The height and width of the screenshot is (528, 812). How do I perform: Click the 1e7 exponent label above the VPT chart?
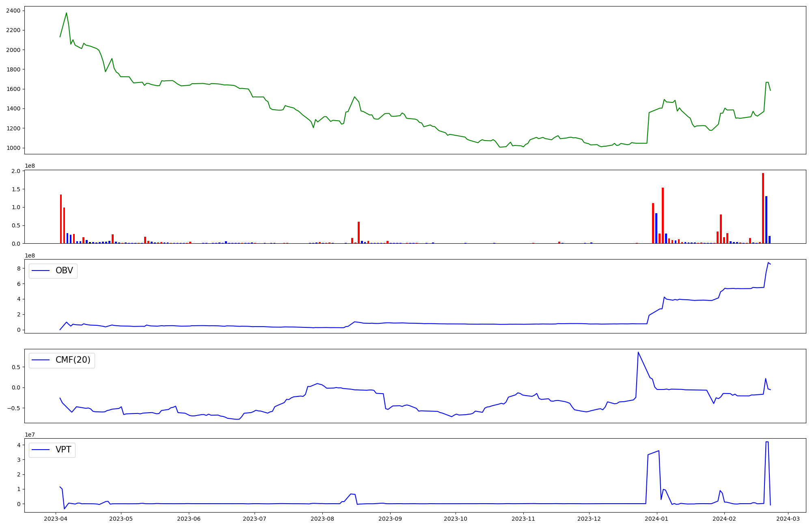coord(30,435)
